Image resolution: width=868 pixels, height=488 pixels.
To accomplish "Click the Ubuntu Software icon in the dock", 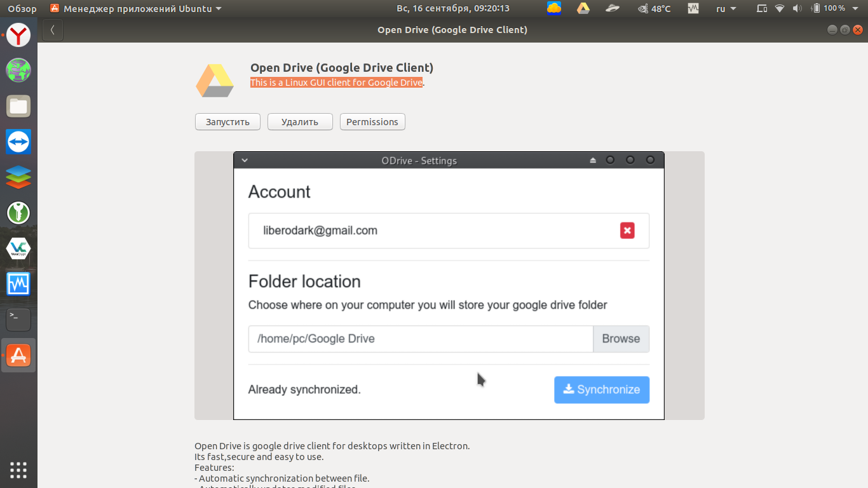I will [x=18, y=355].
